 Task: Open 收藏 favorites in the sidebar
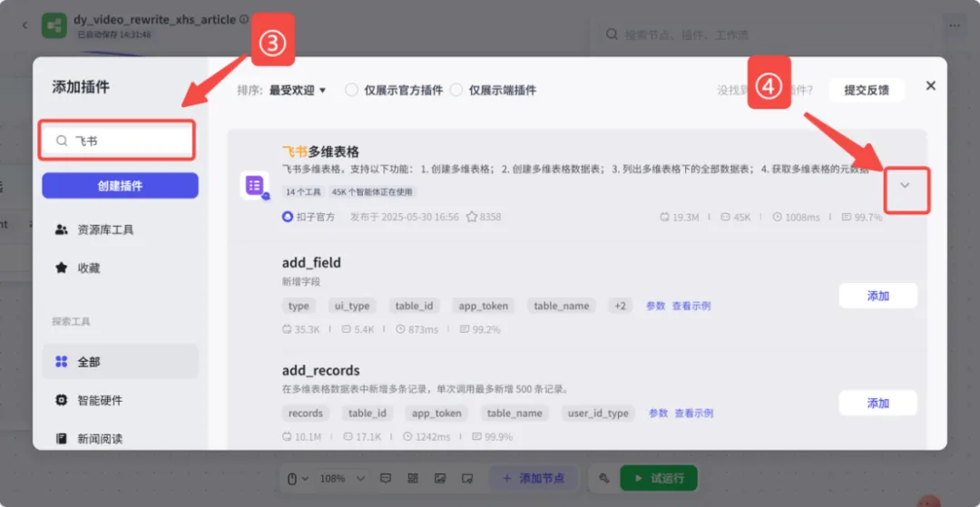(120, 268)
